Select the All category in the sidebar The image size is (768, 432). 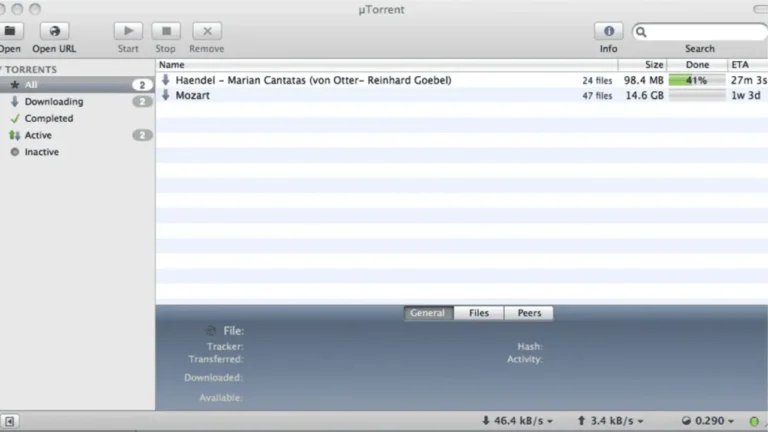[x=77, y=85]
